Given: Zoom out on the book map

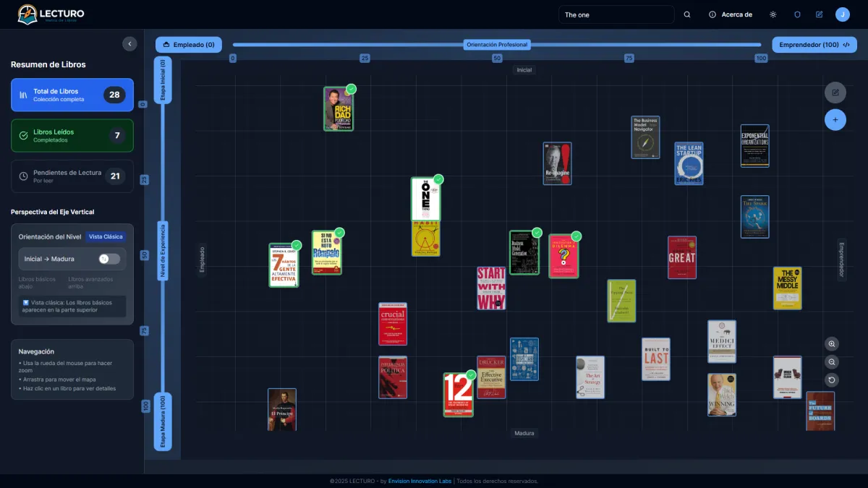Looking at the screenshot, I should (x=833, y=362).
